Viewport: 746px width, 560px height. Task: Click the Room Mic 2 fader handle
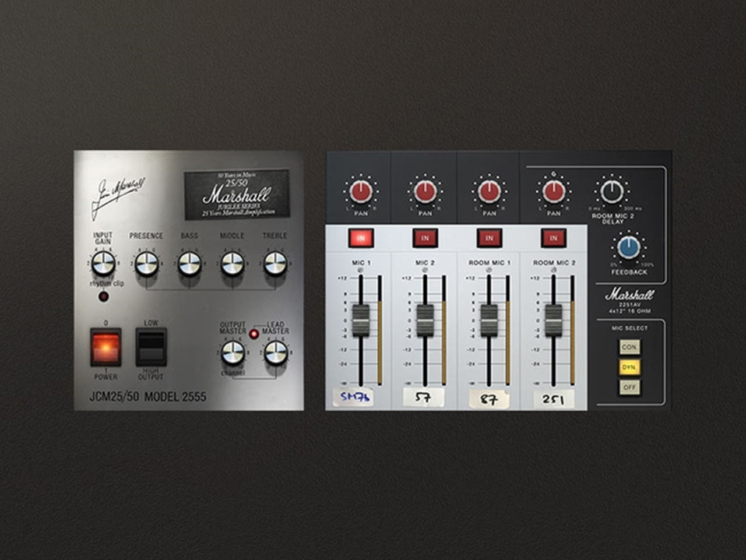coord(553,320)
